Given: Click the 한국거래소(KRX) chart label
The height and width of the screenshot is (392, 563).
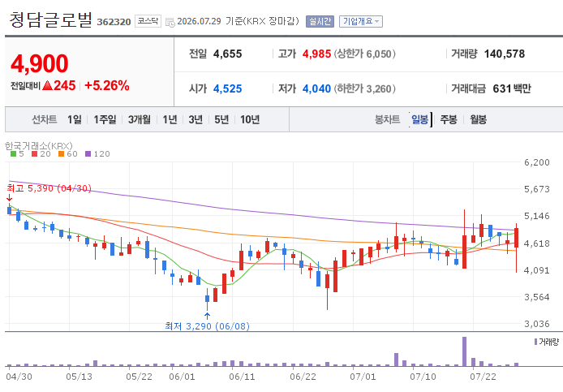Looking at the screenshot, I should (x=38, y=145).
